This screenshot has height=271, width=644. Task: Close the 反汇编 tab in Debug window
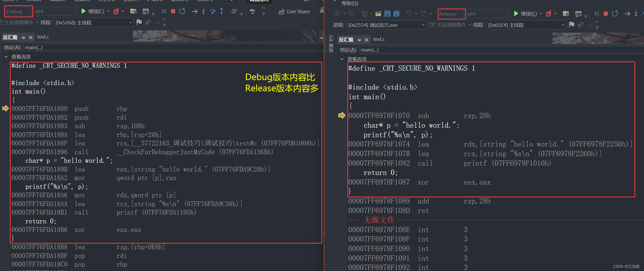(31, 37)
